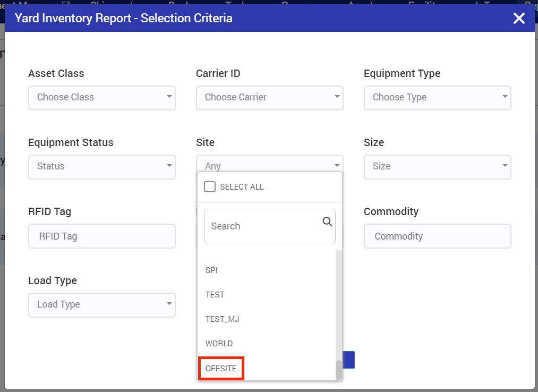Collapse the Site dropdown via its arrow
Screen dimensions: 538x392
click(337, 165)
